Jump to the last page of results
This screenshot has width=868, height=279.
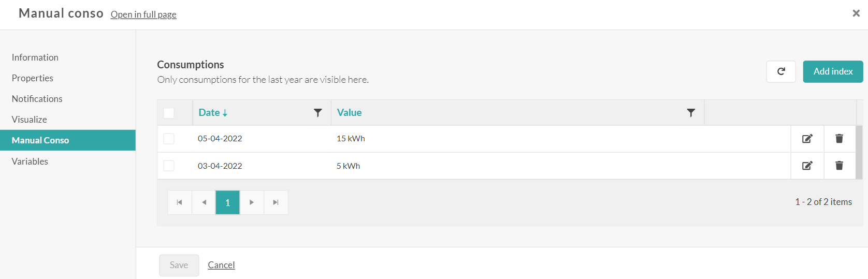[x=276, y=202]
